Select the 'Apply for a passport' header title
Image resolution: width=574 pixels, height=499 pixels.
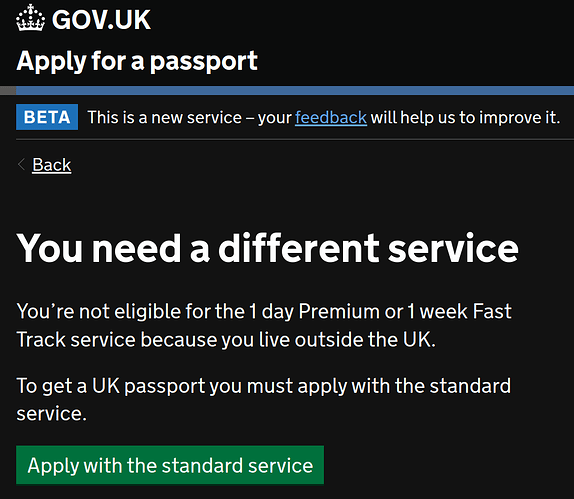137,61
